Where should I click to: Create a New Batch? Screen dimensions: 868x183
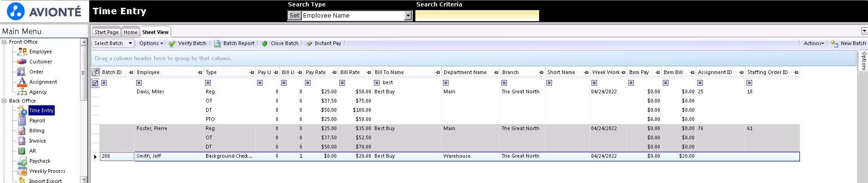click(849, 43)
